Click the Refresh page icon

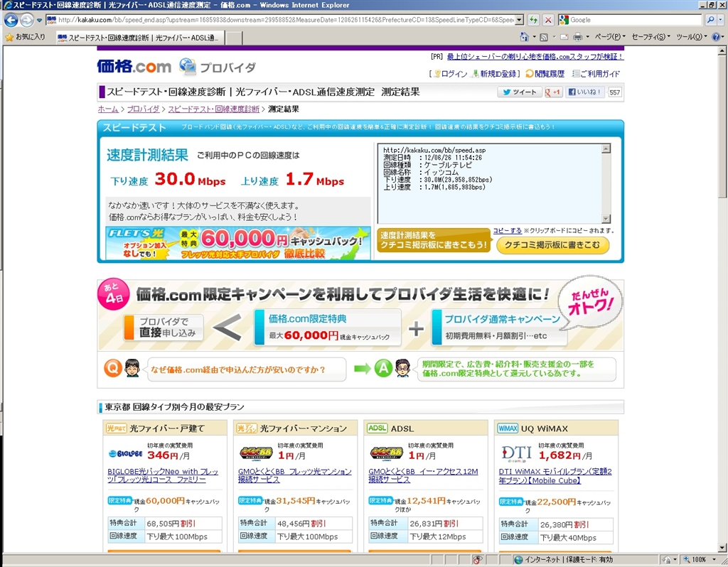(534, 20)
